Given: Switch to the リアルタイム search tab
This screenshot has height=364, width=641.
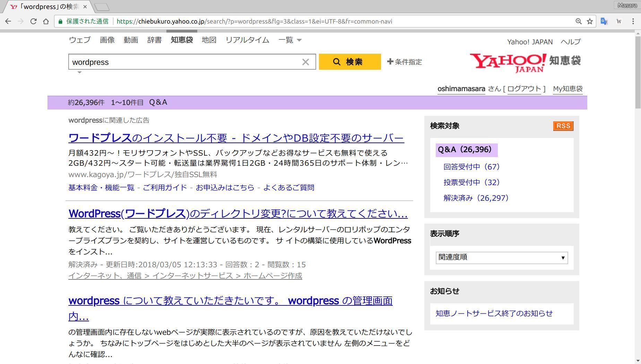Looking at the screenshot, I should point(247,40).
